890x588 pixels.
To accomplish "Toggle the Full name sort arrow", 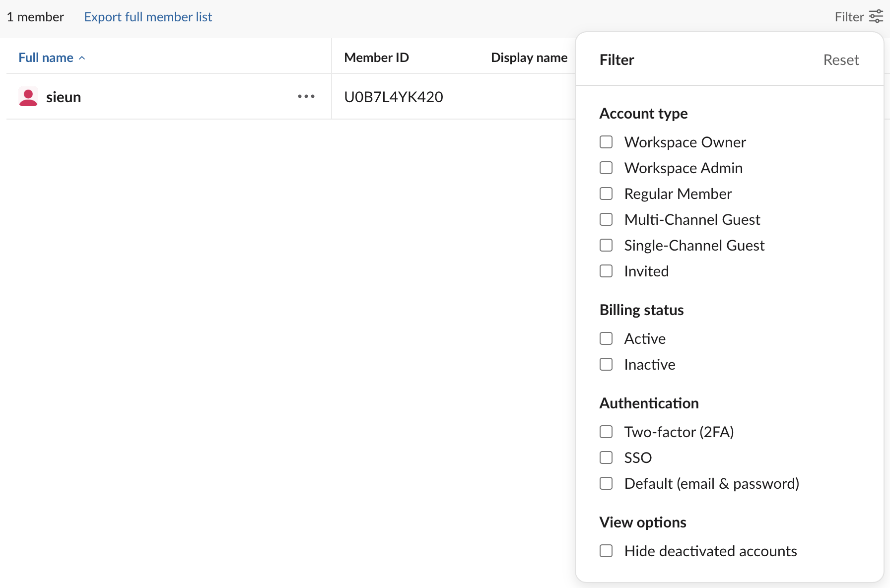I will pyautogui.click(x=82, y=58).
